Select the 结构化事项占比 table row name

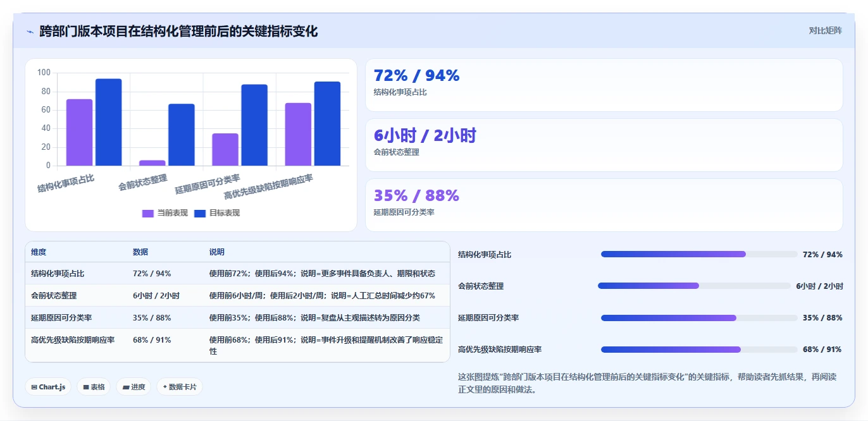[58, 274]
